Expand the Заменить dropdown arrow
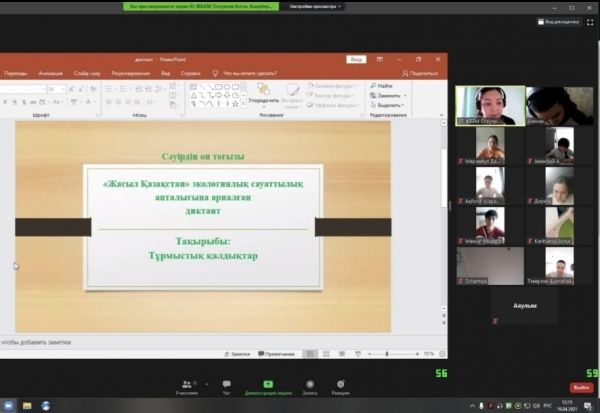 pos(404,95)
